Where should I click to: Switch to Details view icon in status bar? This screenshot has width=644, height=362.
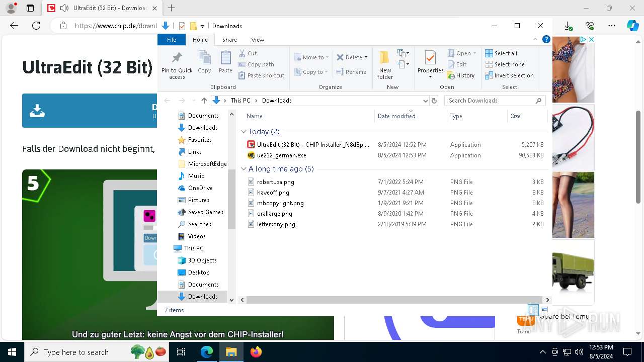[x=533, y=310]
